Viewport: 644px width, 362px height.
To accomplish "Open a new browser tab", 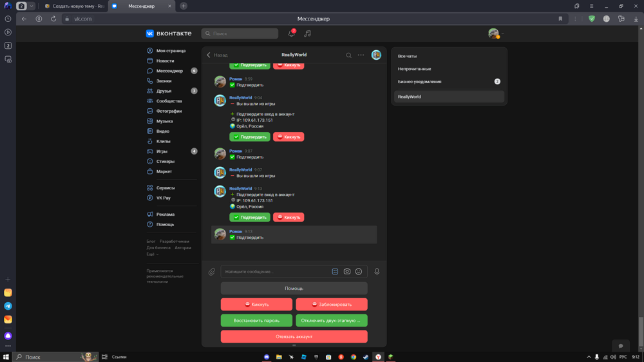I will point(184,6).
